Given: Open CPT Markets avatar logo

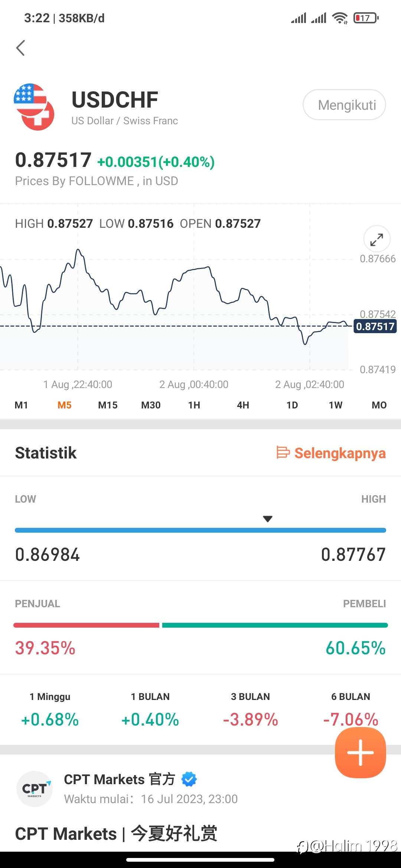Looking at the screenshot, I should (35, 789).
